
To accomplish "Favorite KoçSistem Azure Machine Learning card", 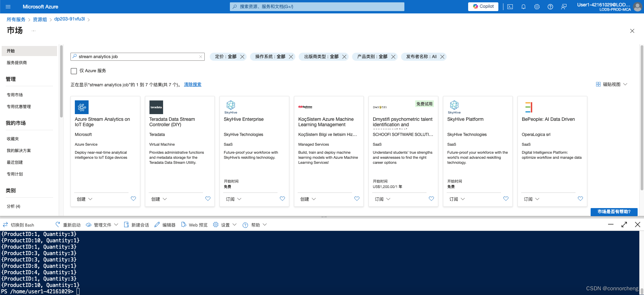I will tap(357, 199).
